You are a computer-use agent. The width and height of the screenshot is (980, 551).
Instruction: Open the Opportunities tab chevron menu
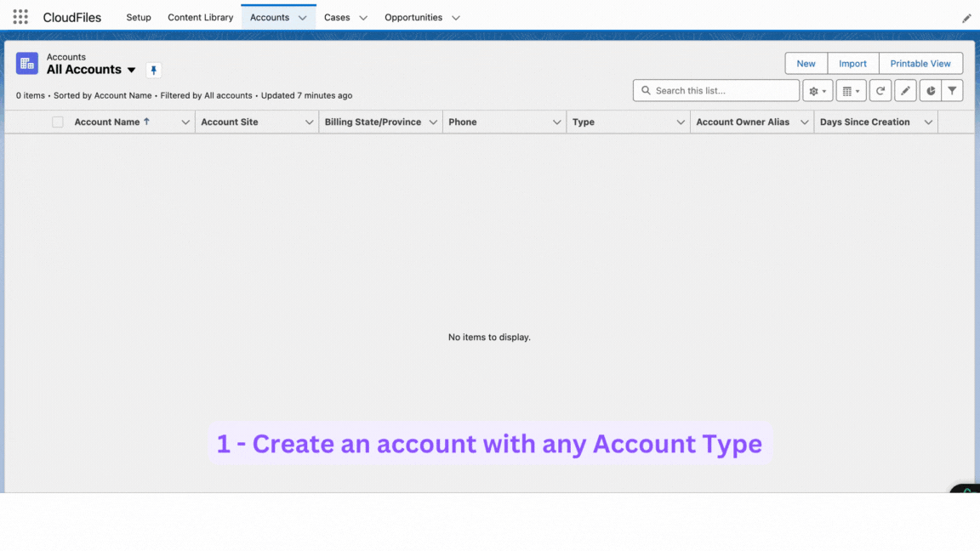point(456,17)
